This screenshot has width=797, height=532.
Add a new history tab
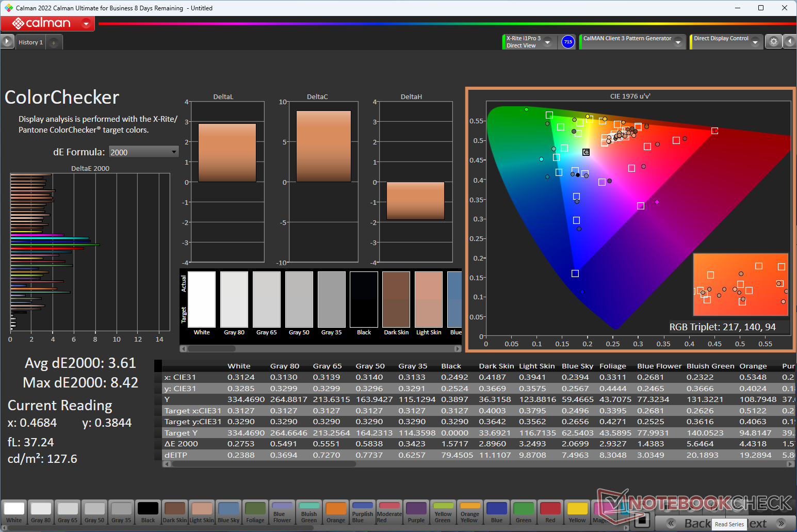[54, 43]
